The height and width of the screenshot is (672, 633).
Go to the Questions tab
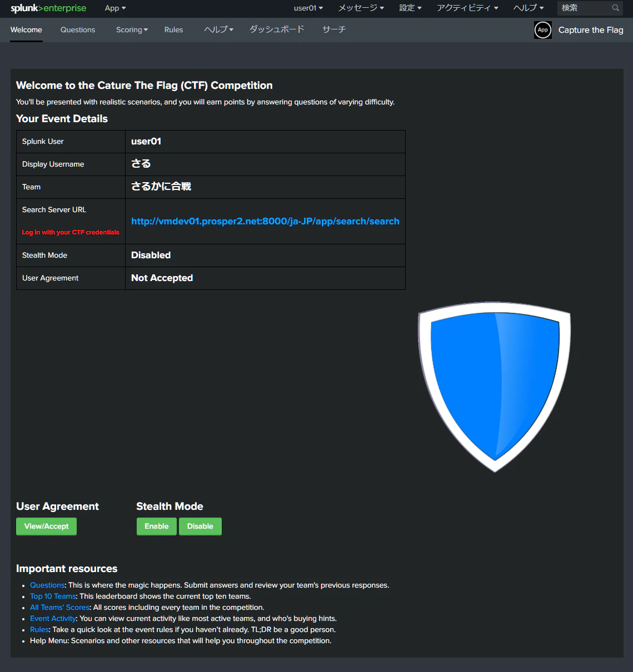click(x=78, y=30)
